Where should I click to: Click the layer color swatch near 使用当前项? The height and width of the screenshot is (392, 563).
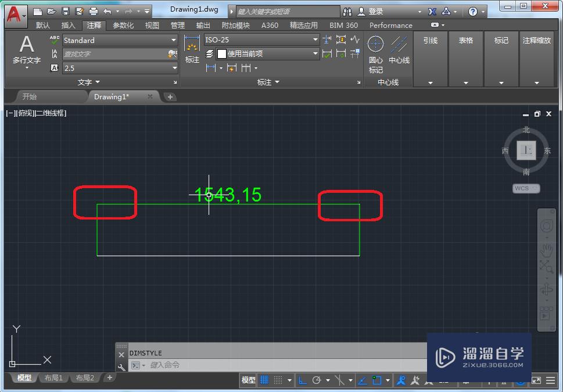click(221, 53)
